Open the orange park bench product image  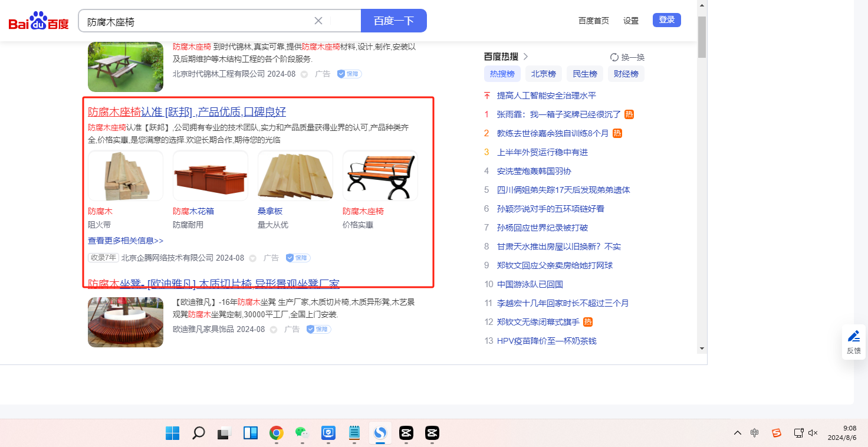pyautogui.click(x=380, y=176)
